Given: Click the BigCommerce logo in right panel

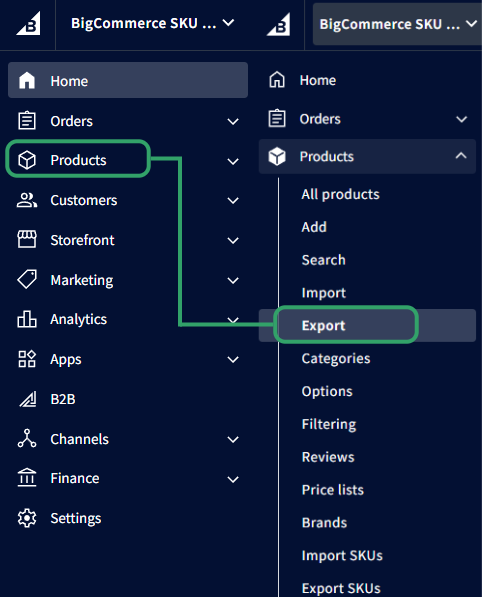Looking at the screenshot, I should [278, 24].
